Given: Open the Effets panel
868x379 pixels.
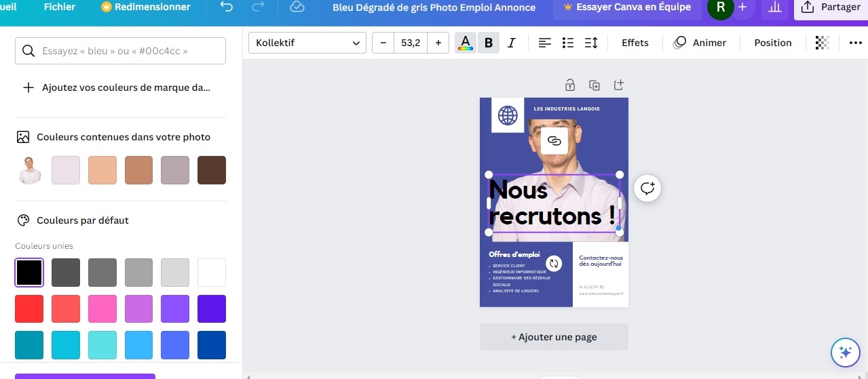Looking at the screenshot, I should [x=635, y=43].
